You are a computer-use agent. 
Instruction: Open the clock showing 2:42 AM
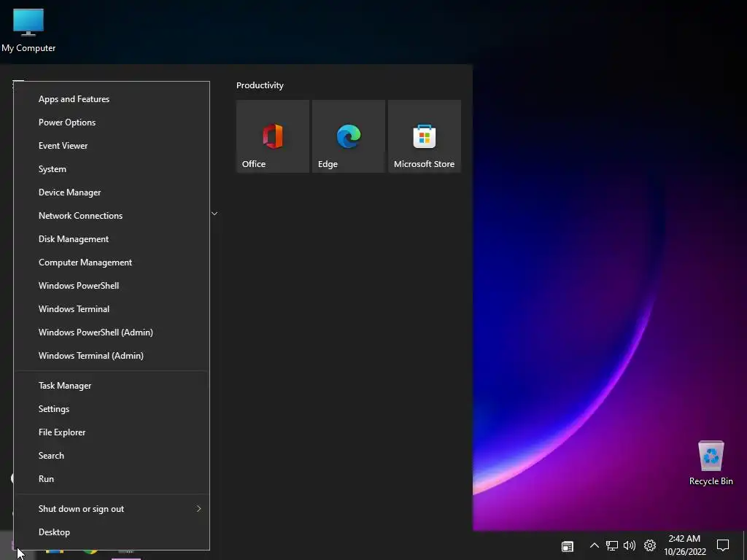click(x=684, y=545)
